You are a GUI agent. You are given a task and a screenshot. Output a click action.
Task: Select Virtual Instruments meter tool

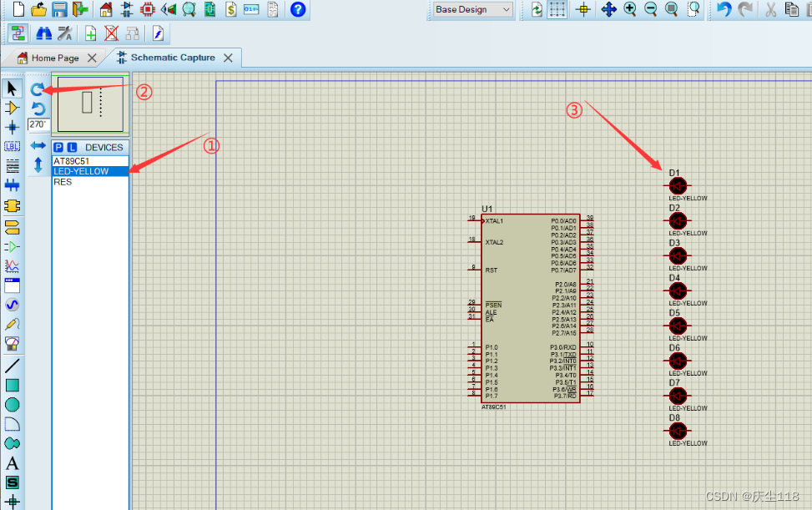pos(12,343)
